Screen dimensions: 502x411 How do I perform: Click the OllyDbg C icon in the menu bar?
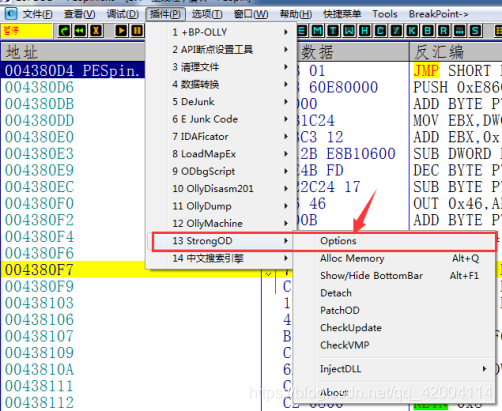tap(11, 14)
